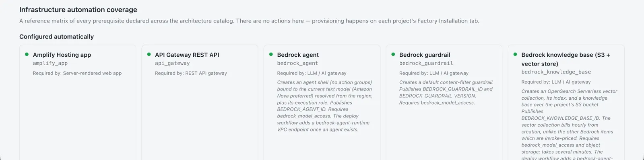This screenshot has width=644, height=160.
Task: Click the amplify_app identifier code
Action: [50, 63]
